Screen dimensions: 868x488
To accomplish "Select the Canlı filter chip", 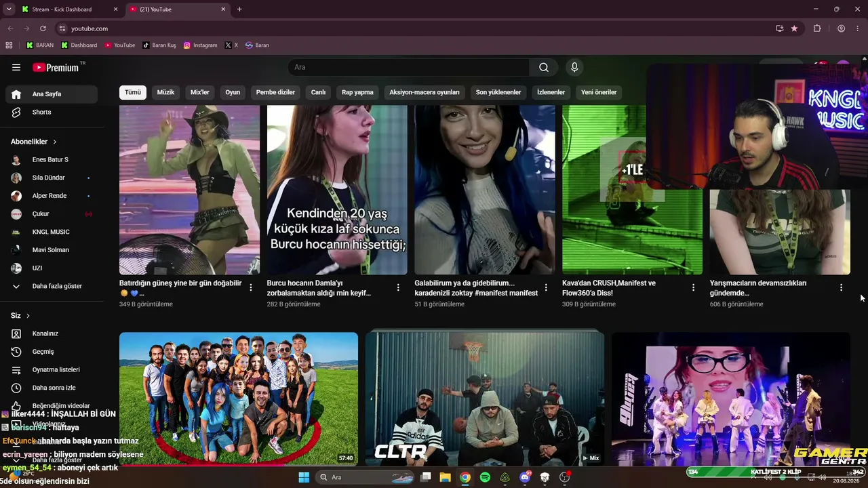I will pyautogui.click(x=318, y=92).
